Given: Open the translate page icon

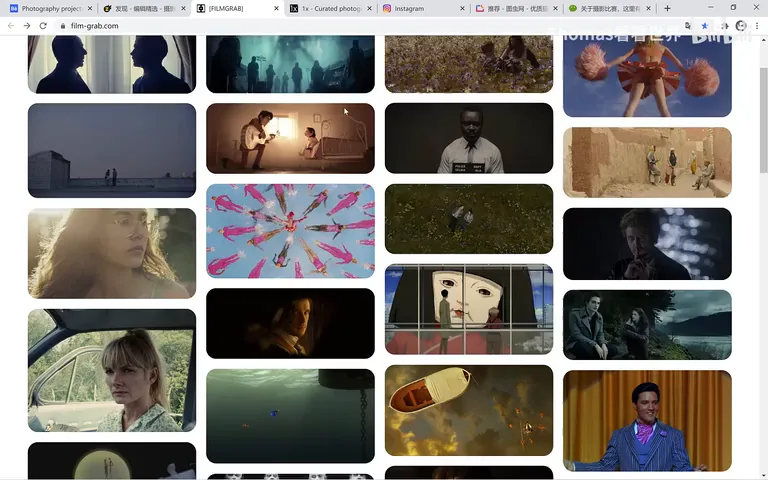Looking at the screenshot, I should point(688,25).
